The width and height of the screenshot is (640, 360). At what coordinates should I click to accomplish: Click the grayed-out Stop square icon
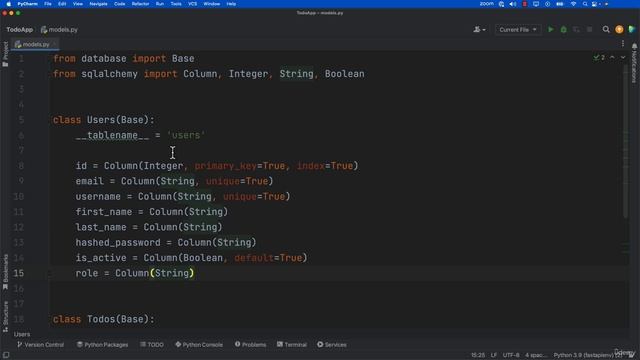589,29
